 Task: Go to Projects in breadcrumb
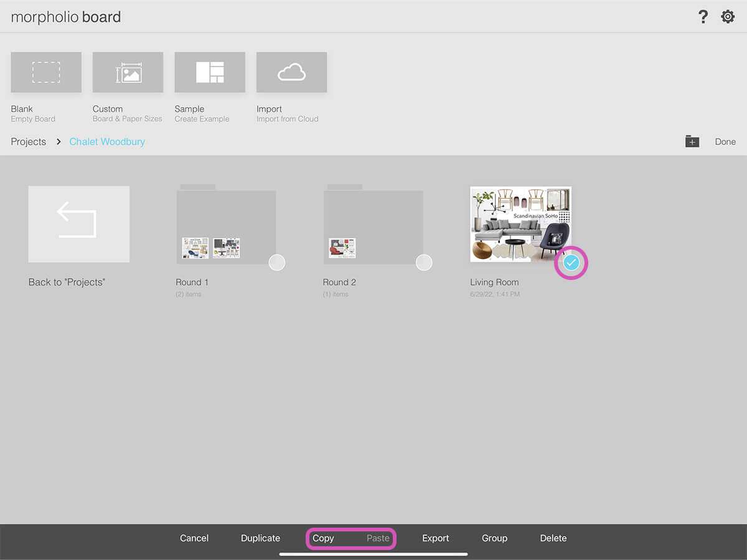(29, 142)
